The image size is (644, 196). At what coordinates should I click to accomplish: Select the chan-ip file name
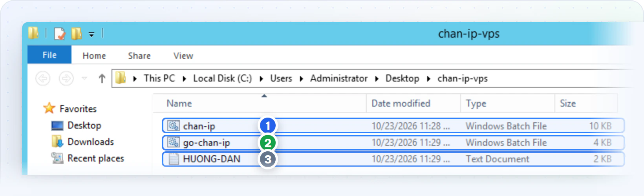pyautogui.click(x=199, y=126)
